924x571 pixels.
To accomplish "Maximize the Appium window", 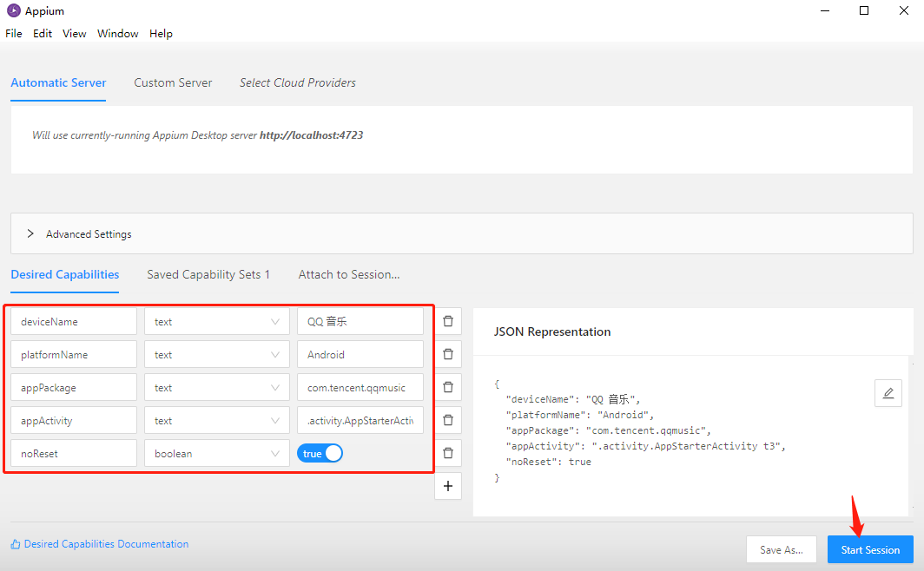I will pos(864,10).
